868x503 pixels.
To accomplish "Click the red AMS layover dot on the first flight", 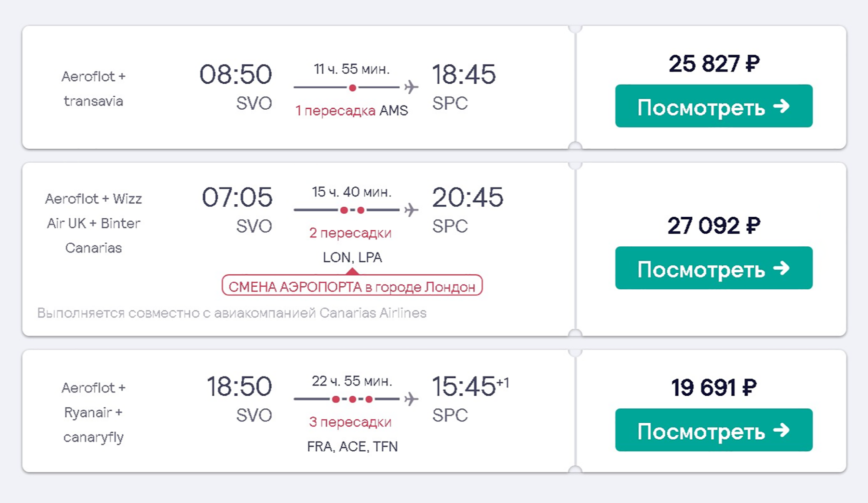I will click(352, 88).
